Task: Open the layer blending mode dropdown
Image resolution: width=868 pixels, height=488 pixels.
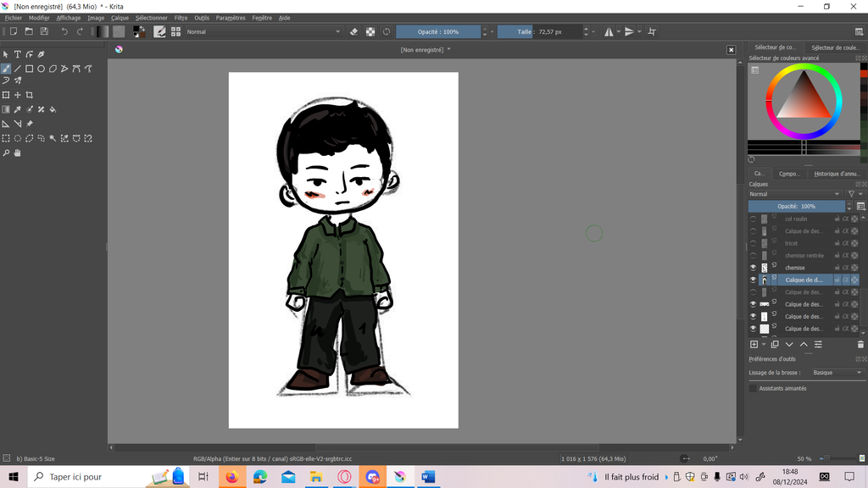Action: click(796, 194)
